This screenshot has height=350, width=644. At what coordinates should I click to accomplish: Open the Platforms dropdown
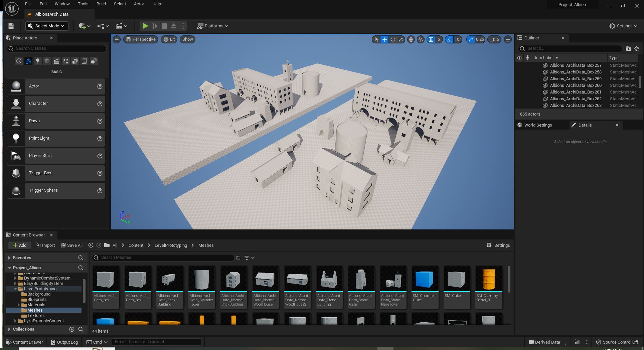click(213, 26)
